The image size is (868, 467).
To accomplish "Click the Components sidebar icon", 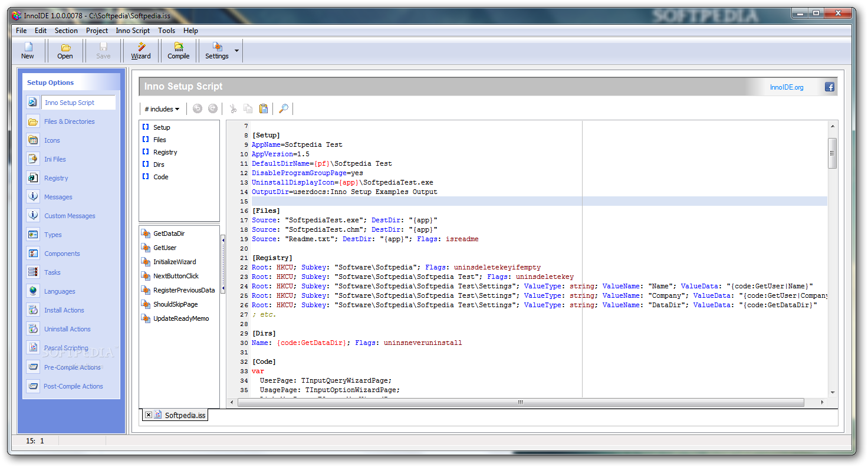I will pos(33,254).
